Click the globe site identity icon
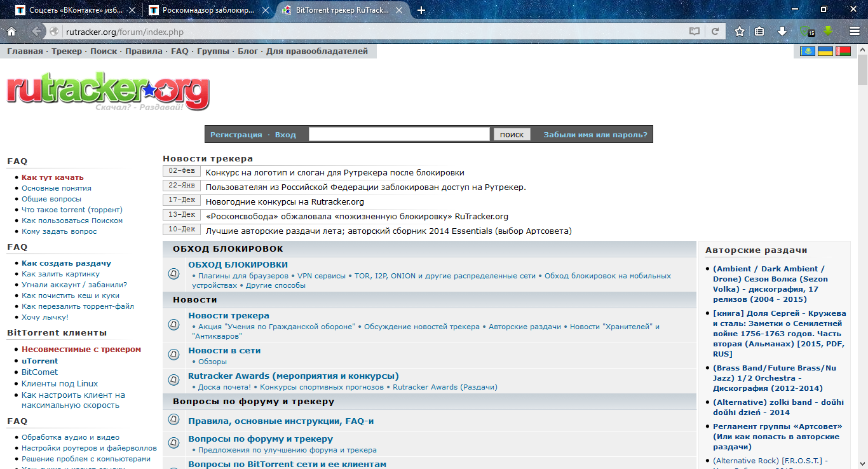Screen dimensions: 868x469 point(55,31)
